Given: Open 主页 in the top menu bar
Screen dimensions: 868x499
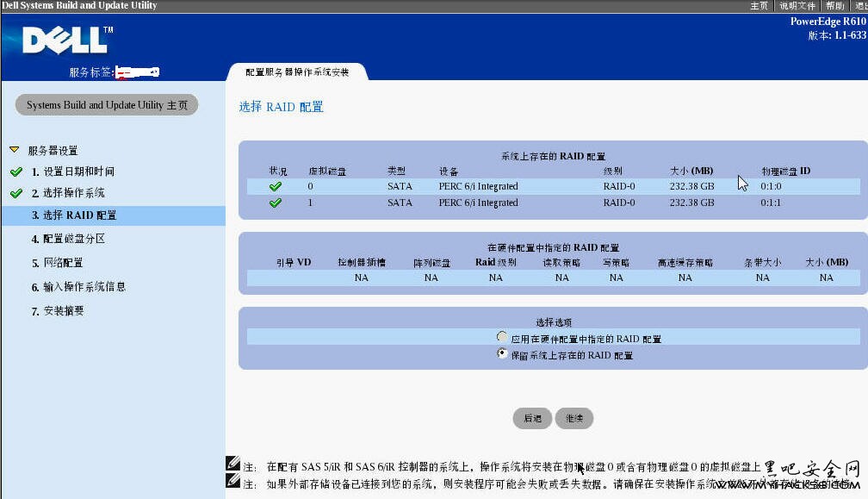Looking at the screenshot, I should pyautogui.click(x=759, y=6).
